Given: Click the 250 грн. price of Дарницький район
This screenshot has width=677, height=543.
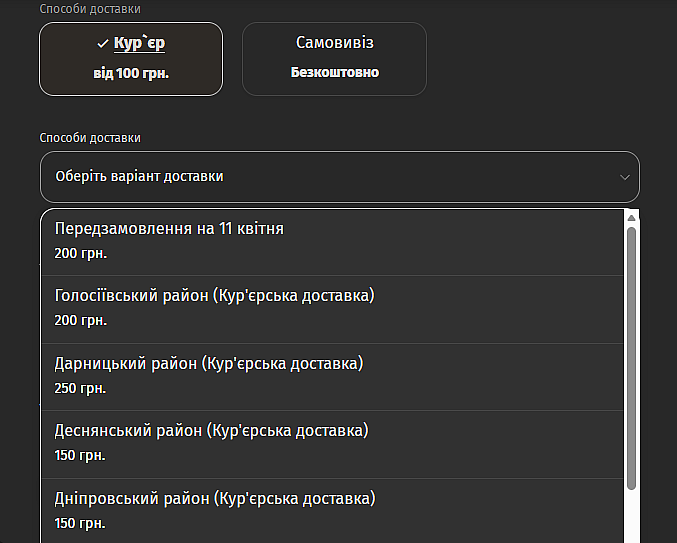Looking at the screenshot, I should click(x=80, y=388).
